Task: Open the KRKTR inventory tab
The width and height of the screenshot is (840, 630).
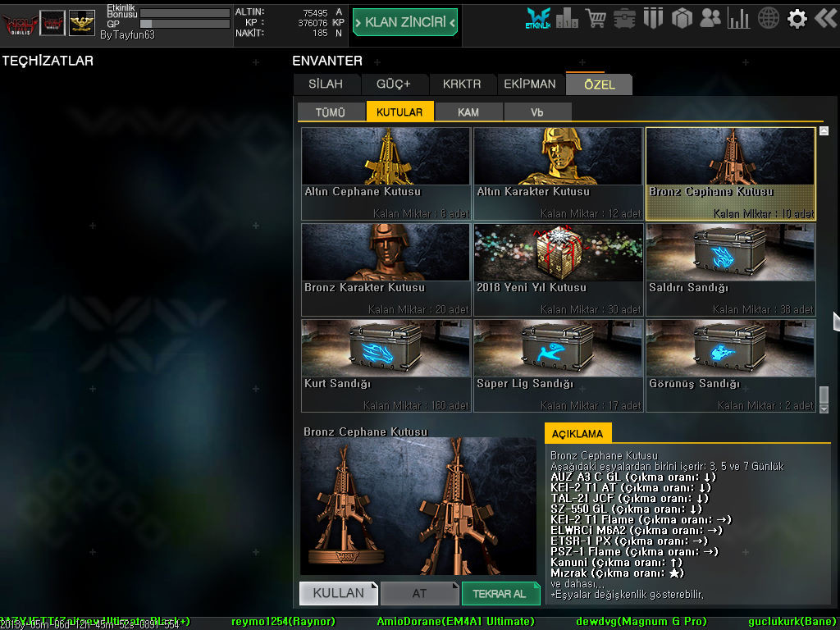Action: (462, 84)
